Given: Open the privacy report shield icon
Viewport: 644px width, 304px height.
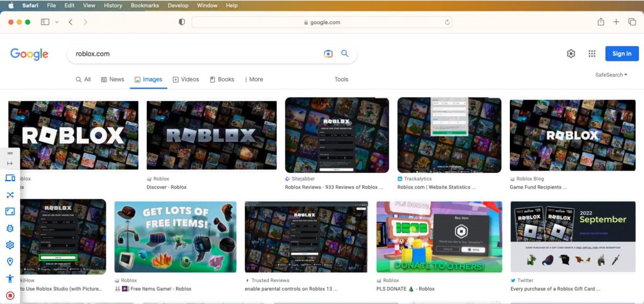Looking at the screenshot, I should (x=182, y=22).
